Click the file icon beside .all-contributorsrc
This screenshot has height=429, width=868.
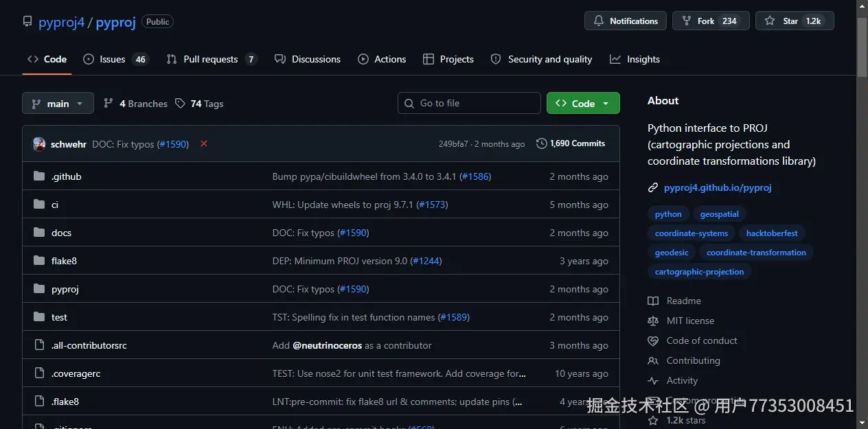39,345
